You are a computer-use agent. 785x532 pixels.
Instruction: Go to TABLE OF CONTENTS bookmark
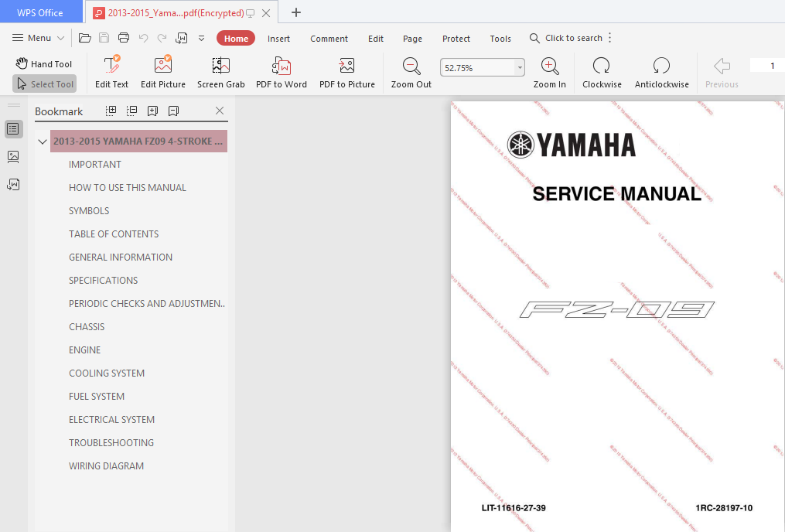[114, 234]
